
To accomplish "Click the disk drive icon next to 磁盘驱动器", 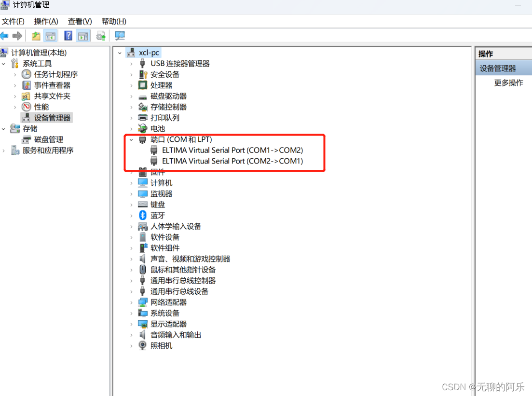I will 142,97.
